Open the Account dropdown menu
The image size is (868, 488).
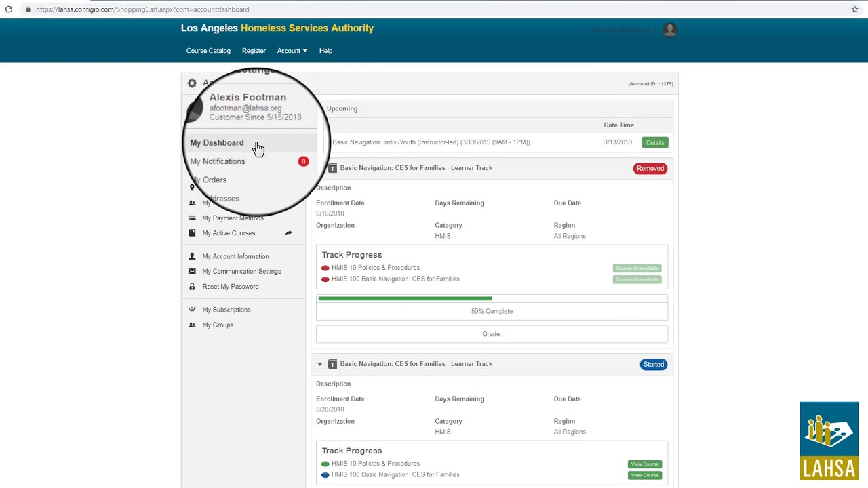(292, 51)
